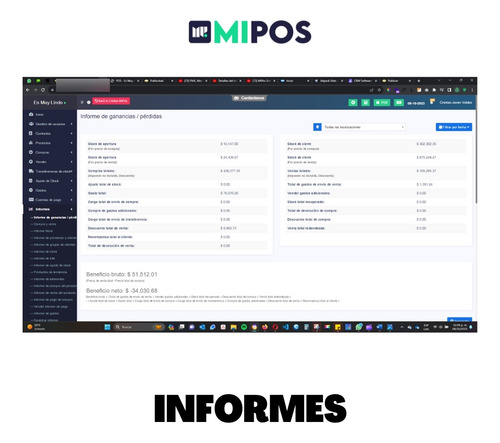Open Visual Studio Code from taskbar
This screenshot has height=443, width=500.
pyautogui.click(x=286, y=327)
